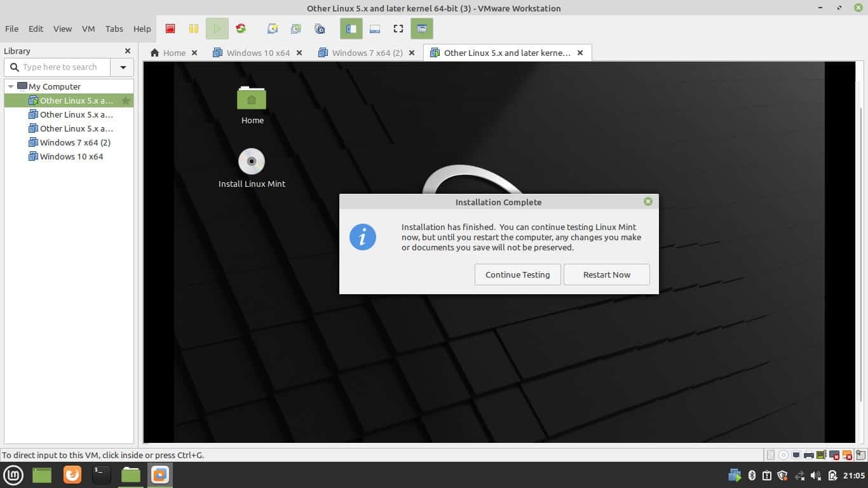The width and height of the screenshot is (868, 488).
Task: Close the Installation Complete dialog
Action: point(648,201)
